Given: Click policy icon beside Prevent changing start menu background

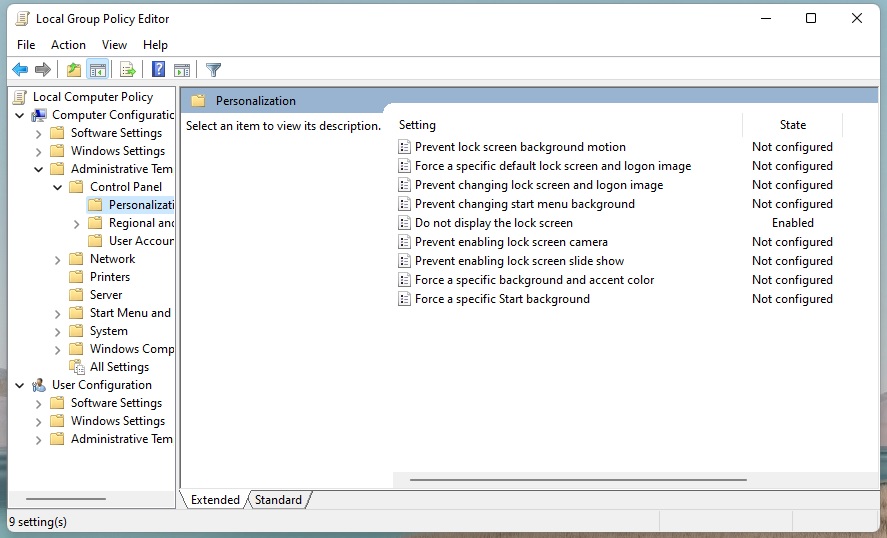Looking at the screenshot, I should (x=404, y=204).
